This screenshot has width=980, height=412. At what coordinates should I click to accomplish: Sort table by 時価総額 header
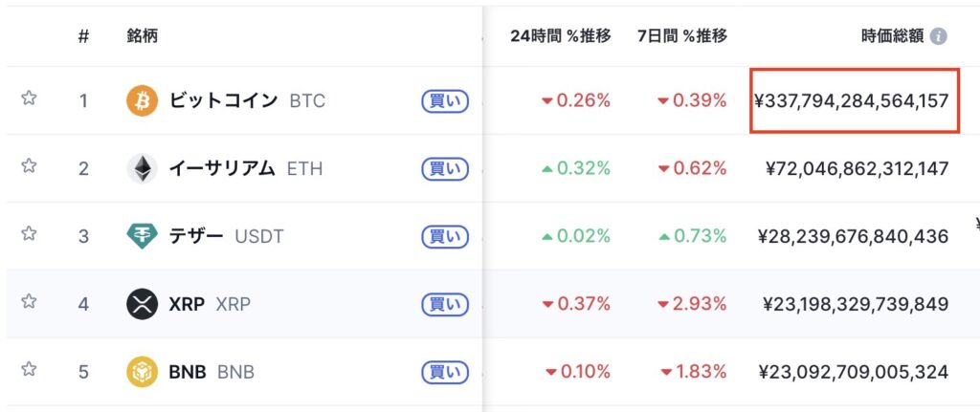(x=893, y=36)
